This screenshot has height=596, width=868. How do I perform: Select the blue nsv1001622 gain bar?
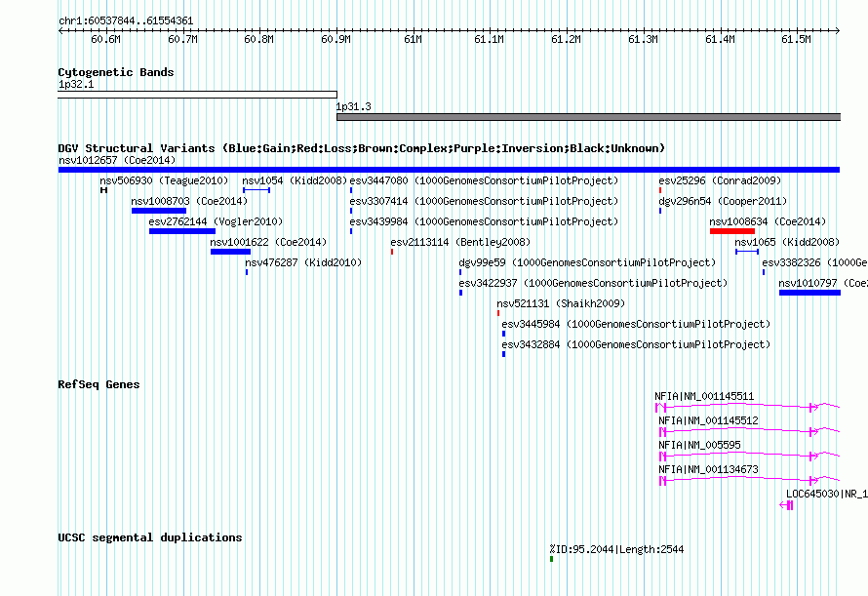230,252
